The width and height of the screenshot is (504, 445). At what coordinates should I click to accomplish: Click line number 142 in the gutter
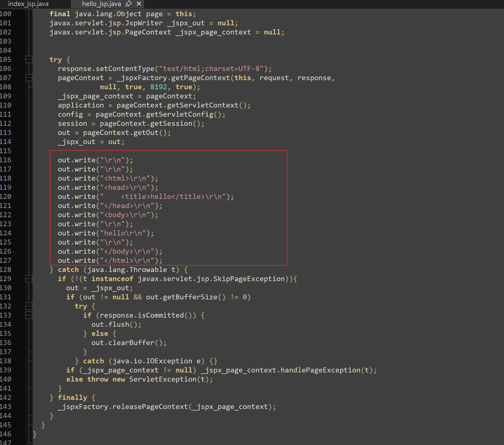(x=6, y=397)
